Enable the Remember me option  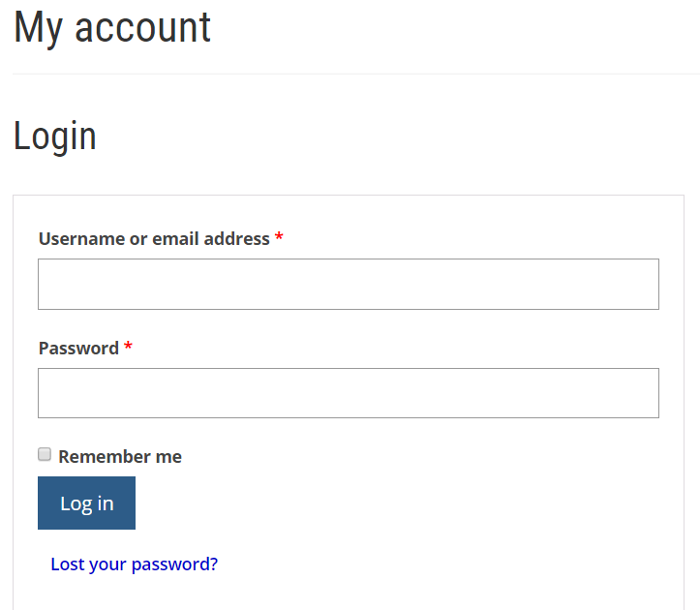(x=45, y=454)
